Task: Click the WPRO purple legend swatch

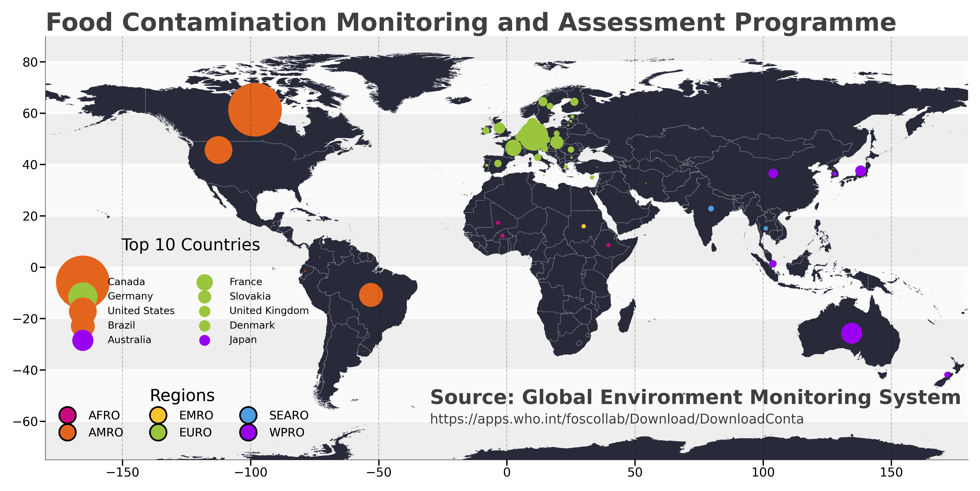Action: click(x=248, y=432)
